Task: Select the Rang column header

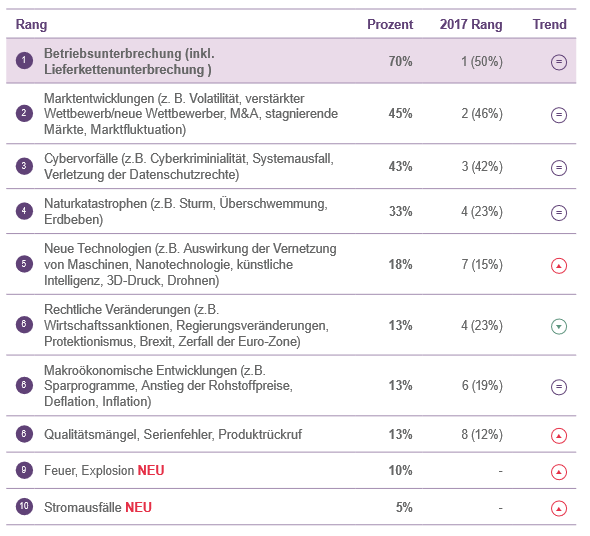Action: point(31,25)
